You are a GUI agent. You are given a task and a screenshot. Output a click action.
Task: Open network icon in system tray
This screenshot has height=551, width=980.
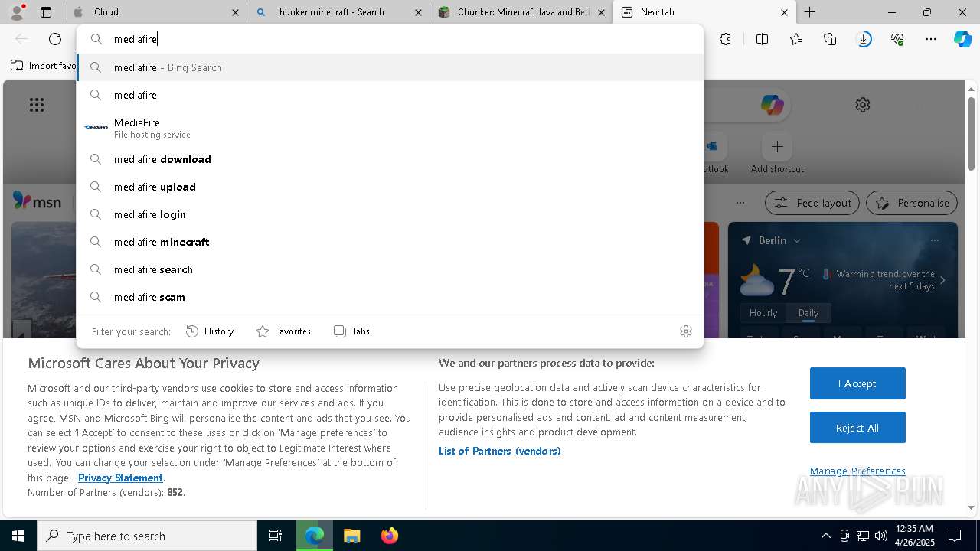862,536
